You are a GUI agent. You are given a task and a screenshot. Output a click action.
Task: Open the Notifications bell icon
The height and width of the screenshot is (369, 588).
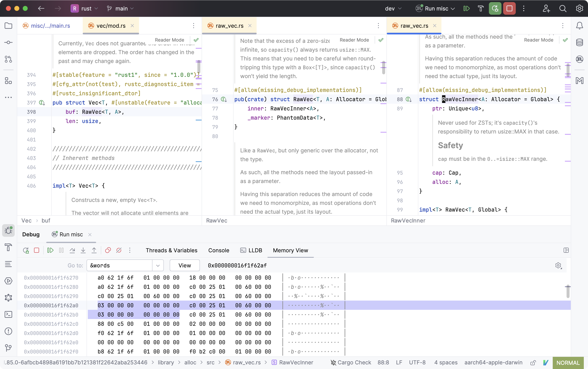tap(579, 26)
